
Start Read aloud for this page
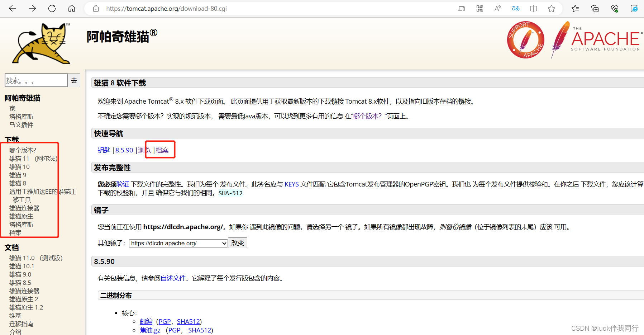pos(497,8)
